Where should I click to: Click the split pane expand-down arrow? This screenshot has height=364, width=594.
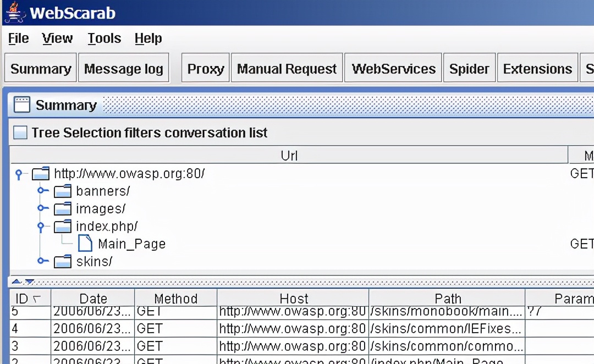point(30,282)
